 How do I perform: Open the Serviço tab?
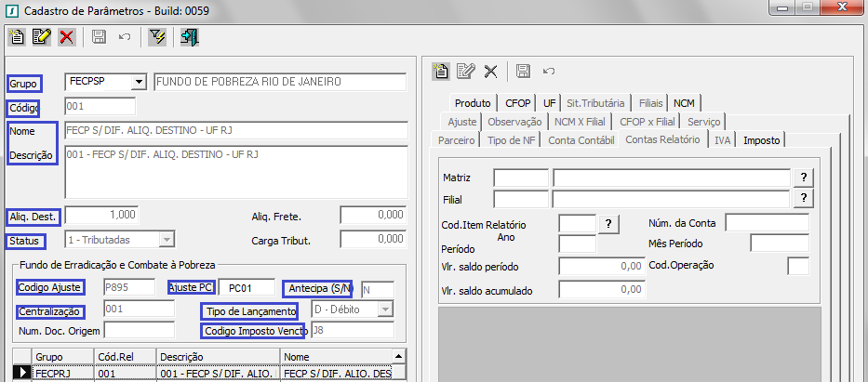704,122
